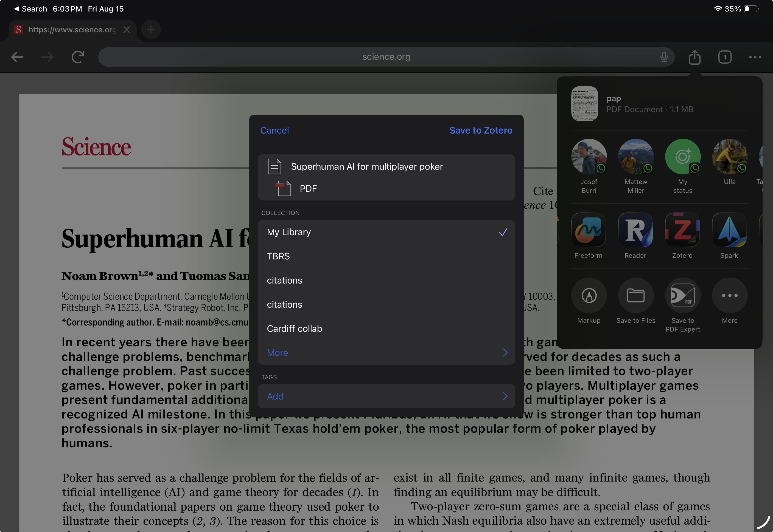Screen dimensions: 773x532
Task: Share to the Reader app
Action: (x=635, y=230)
